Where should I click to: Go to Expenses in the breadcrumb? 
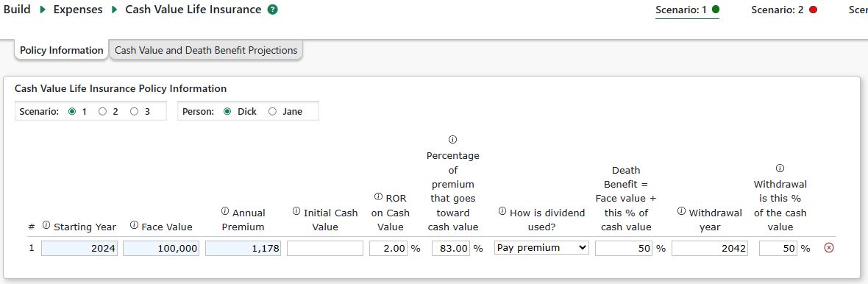(x=78, y=10)
